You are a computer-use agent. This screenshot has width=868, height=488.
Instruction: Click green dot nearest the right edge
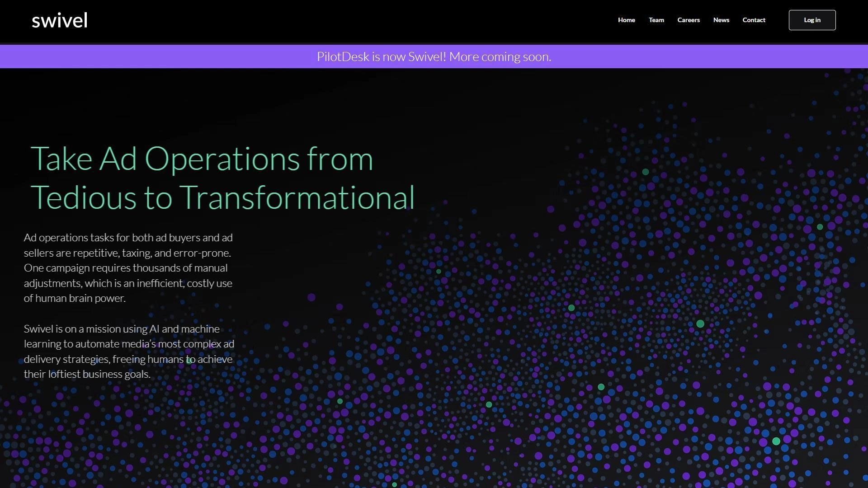click(x=820, y=227)
